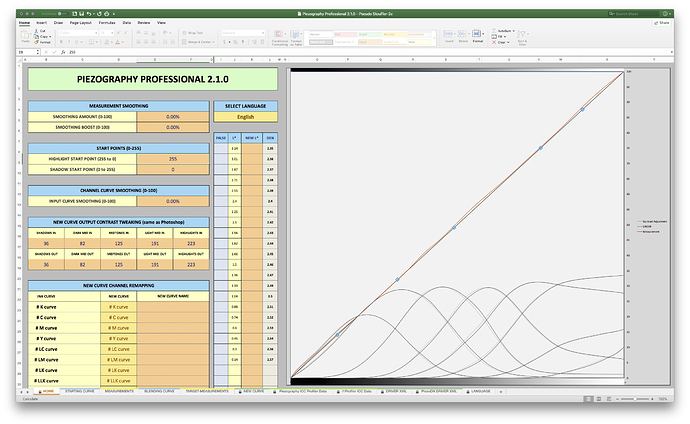Click the increase font size icon
Viewport: 690px width, 424px height.
[x=118, y=33]
